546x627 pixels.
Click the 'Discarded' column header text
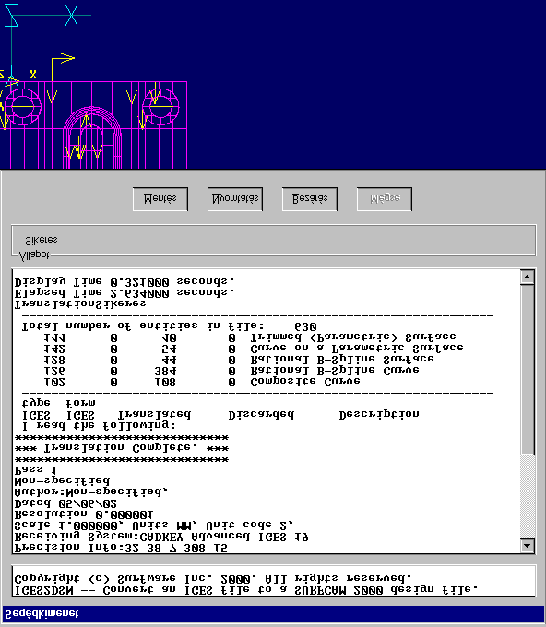tap(261, 415)
